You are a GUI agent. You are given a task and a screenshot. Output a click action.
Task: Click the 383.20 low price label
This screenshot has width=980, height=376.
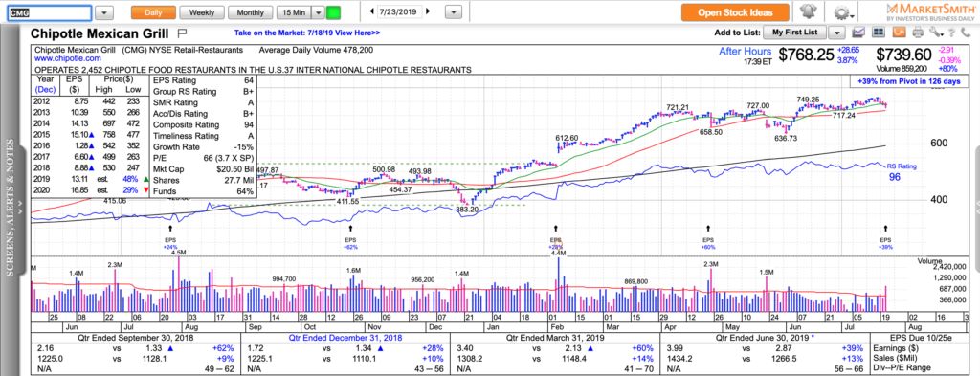pyautogui.click(x=466, y=210)
